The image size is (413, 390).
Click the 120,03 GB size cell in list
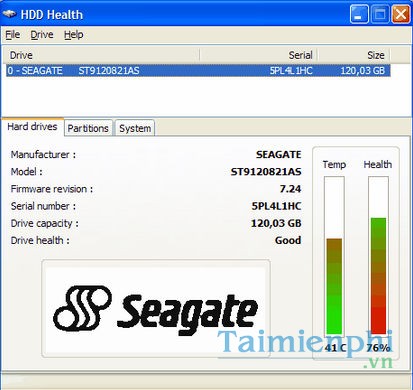coord(363,71)
